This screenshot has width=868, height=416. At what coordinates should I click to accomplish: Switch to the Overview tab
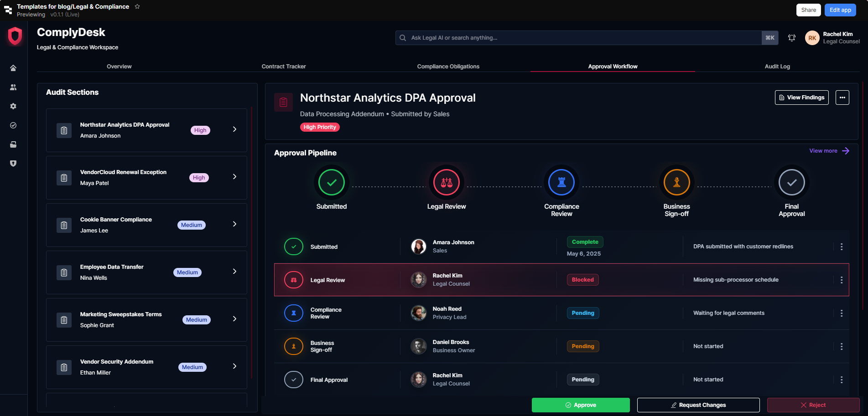[119, 67]
